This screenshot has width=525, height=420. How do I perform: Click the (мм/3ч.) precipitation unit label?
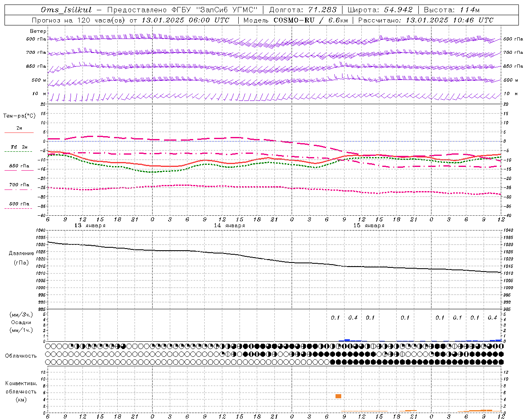(x=21, y=315)
